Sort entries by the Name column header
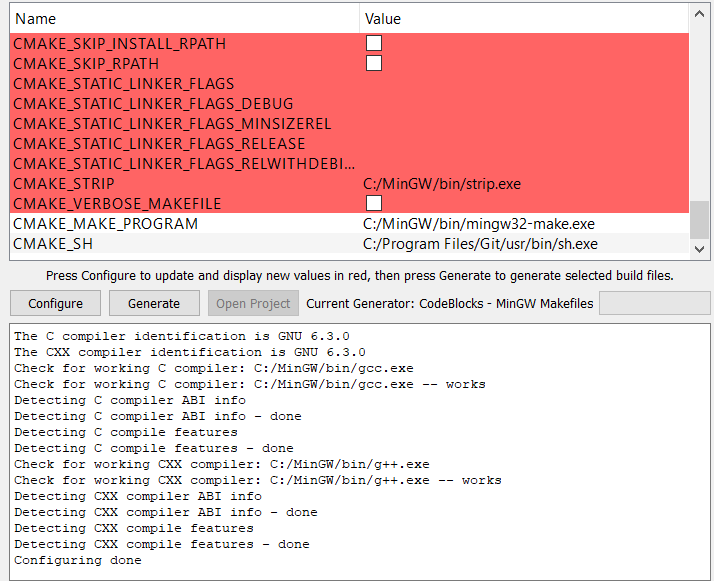The image size is (714, 581). click(185, 19)
